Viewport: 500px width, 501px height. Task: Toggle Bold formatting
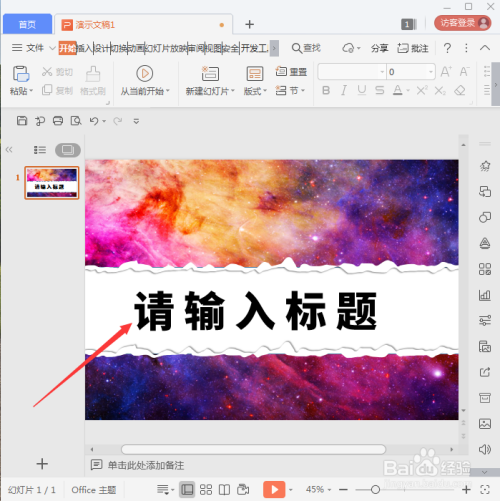pyautogui.click(x=326, y=90)
